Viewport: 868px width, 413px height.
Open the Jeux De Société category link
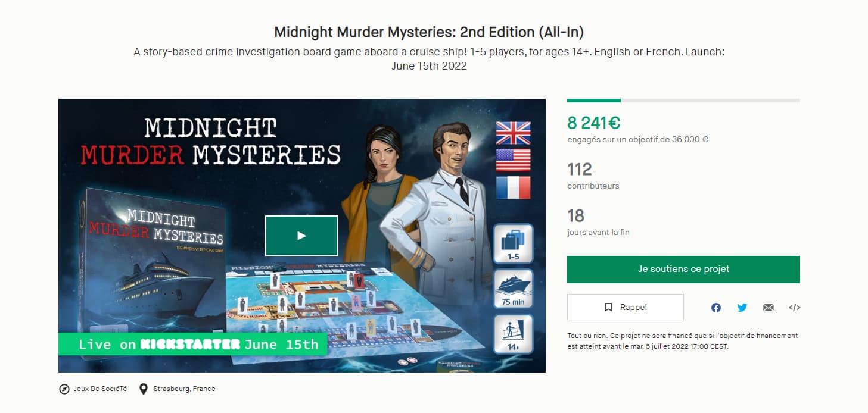pos(100,389)
